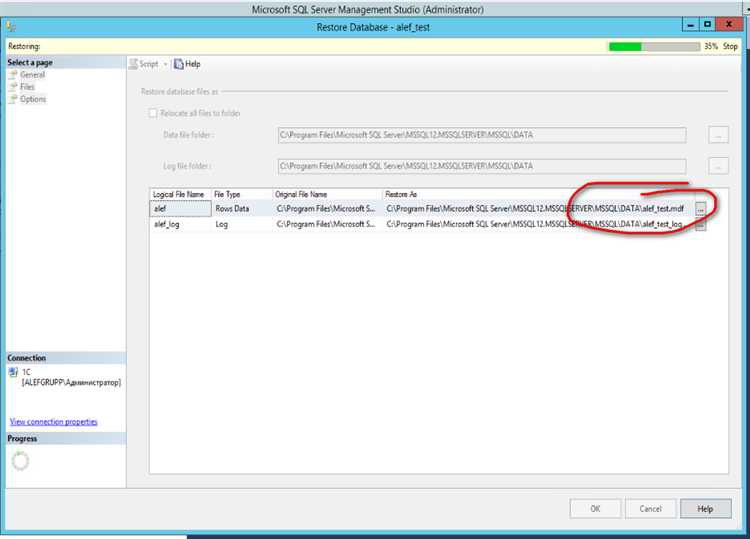The width and height of the screenshot is (750, 539).
Task: Click the 35% progress text
Action: [711, 46]
